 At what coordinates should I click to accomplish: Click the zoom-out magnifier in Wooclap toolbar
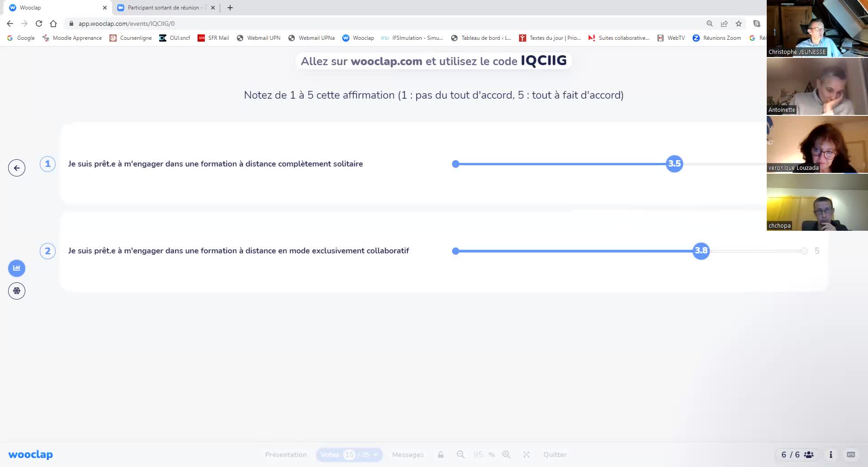point(460,454)
